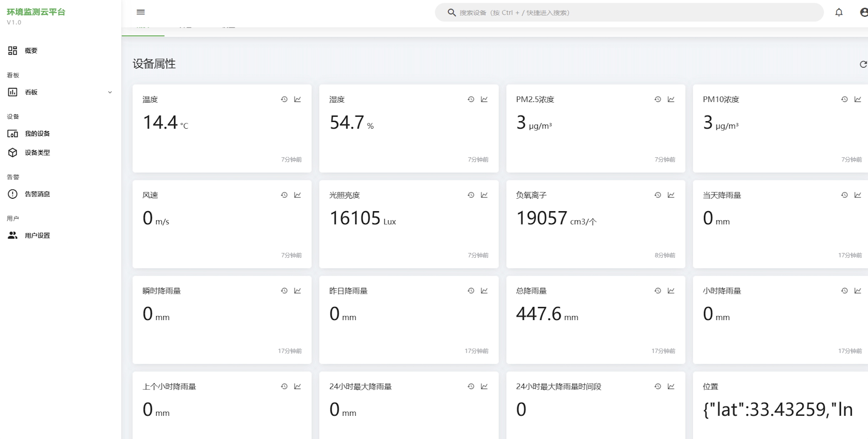Show history of 上个小时降雨量 card
The width and height of the screenshot is (868, 439).
point(284,387)
